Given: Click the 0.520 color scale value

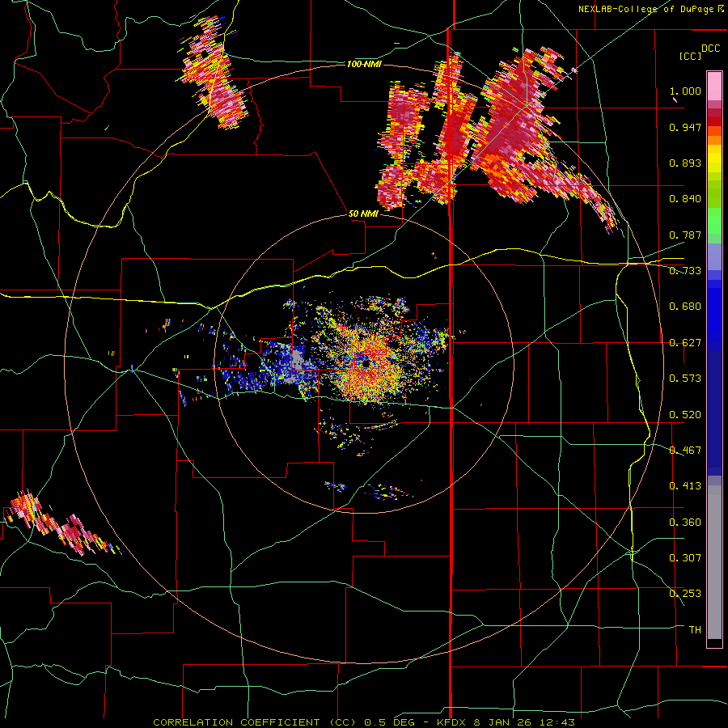Looking at the screenshot, I should point(685,415).
